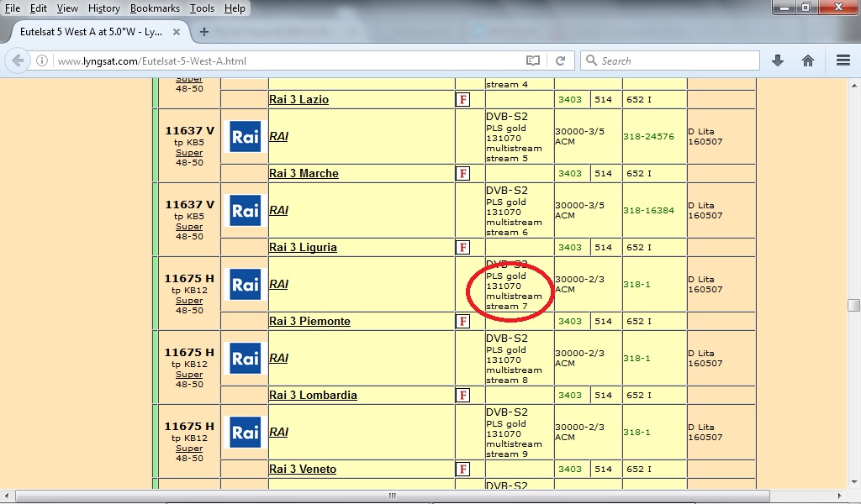Open the Help menu
Image resolution: width=861 pixels, height=504 pixels.
[x=235, y=8]
